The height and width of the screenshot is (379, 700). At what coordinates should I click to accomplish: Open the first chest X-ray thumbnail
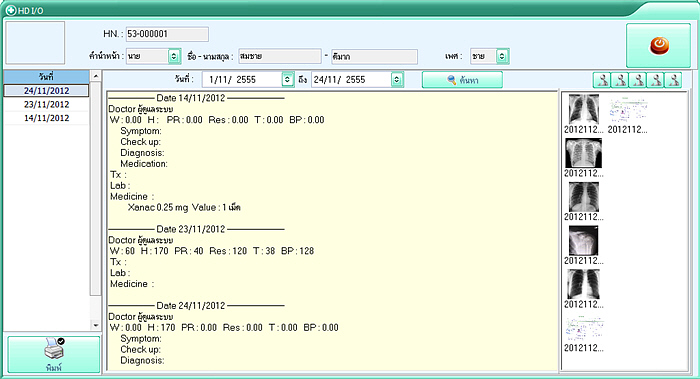(583, 109)
